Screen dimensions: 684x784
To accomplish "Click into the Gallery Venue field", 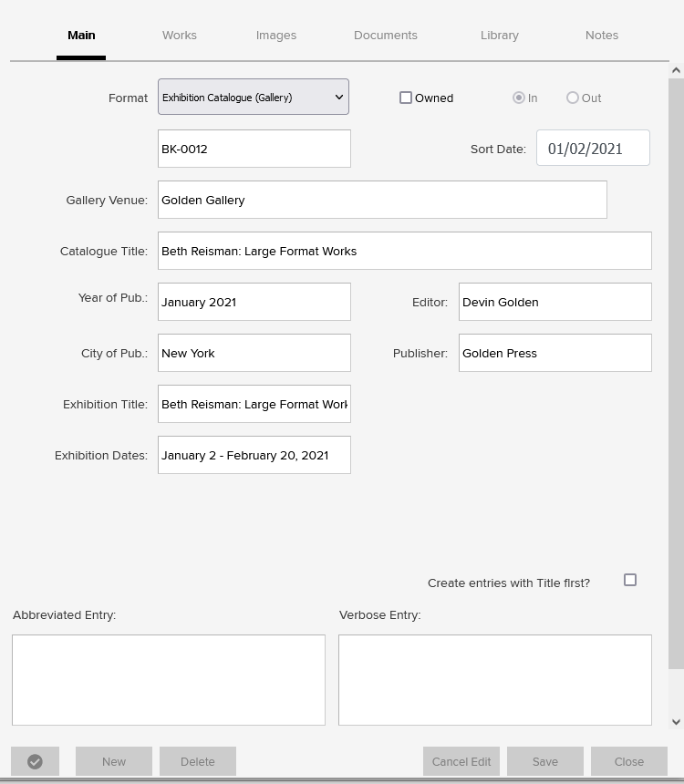I will 382,200.
